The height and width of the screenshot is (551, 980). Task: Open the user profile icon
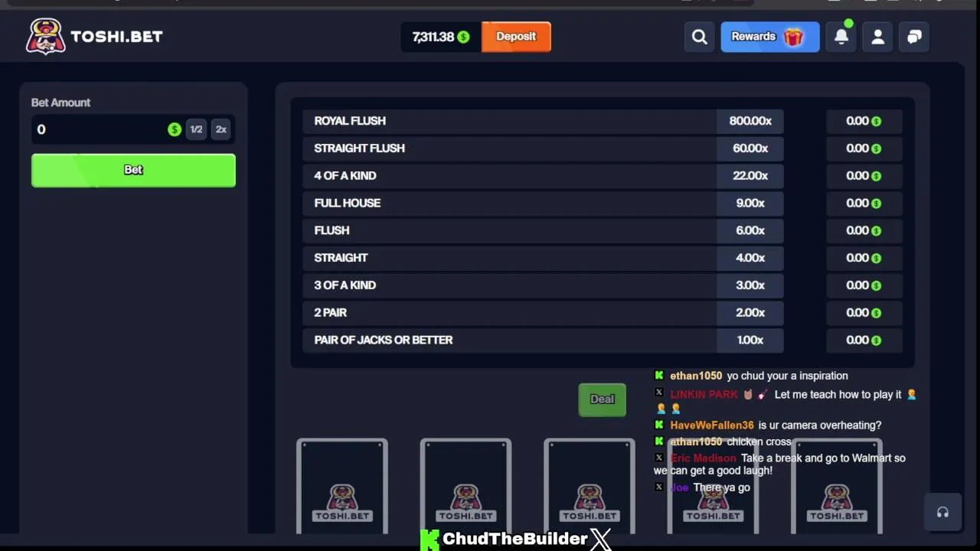point(878,37)
